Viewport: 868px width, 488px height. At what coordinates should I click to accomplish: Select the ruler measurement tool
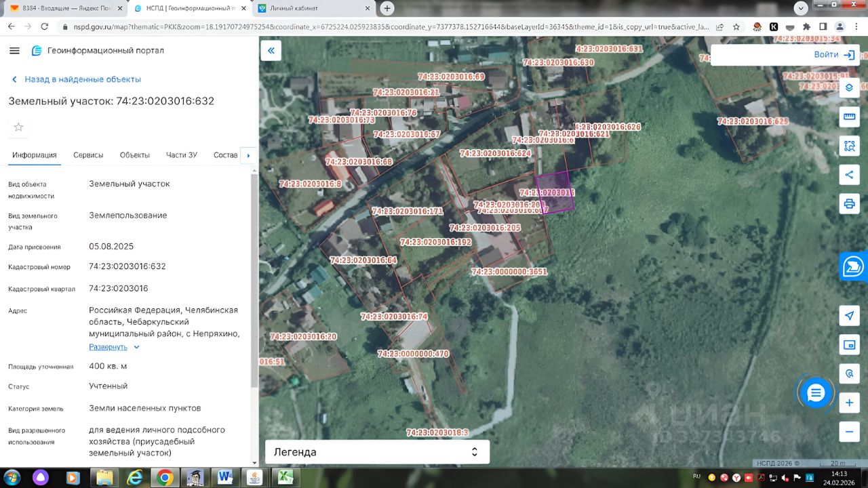point(849,117)
